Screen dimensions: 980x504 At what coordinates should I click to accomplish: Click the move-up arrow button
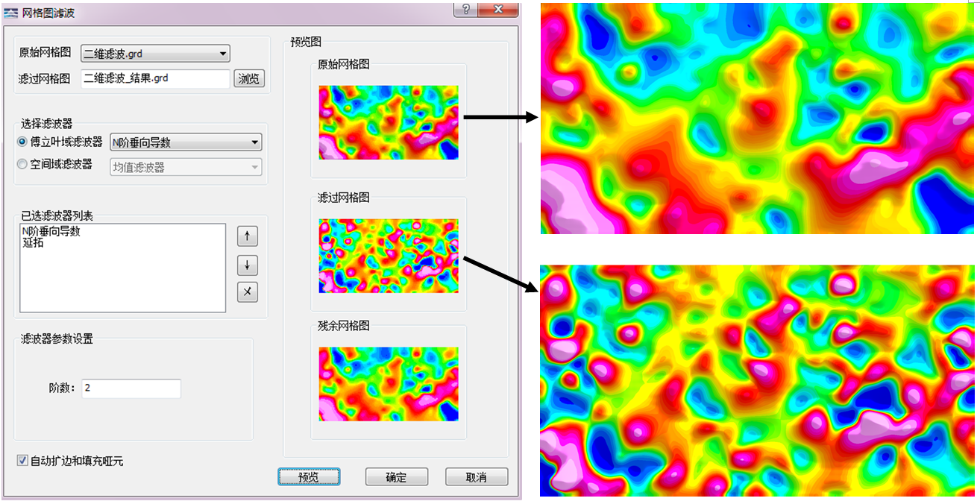tap(248, 236)
